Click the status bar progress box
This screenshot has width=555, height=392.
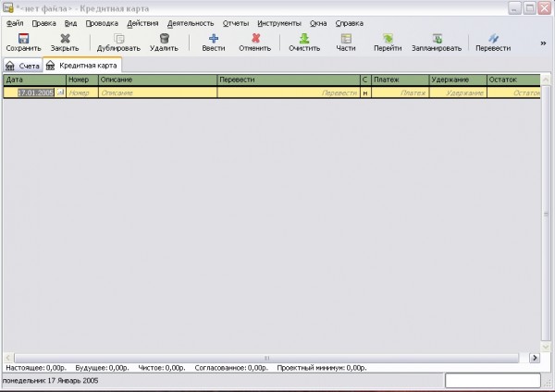(x=492, y=381)
